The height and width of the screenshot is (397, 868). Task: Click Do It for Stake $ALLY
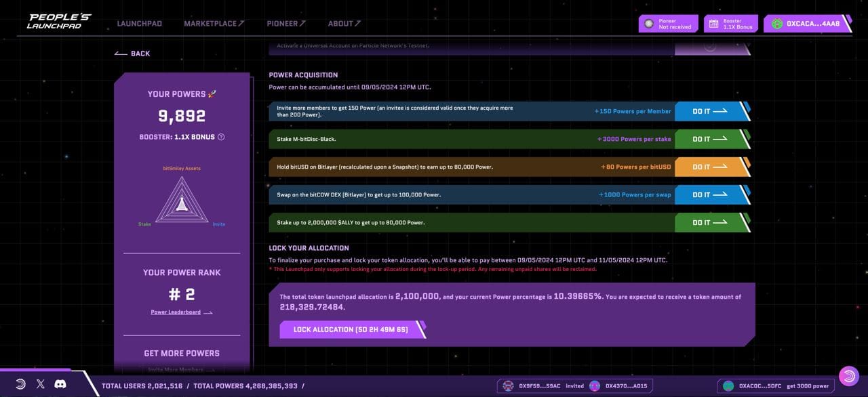pyautogui.click(x=712, y=222)
